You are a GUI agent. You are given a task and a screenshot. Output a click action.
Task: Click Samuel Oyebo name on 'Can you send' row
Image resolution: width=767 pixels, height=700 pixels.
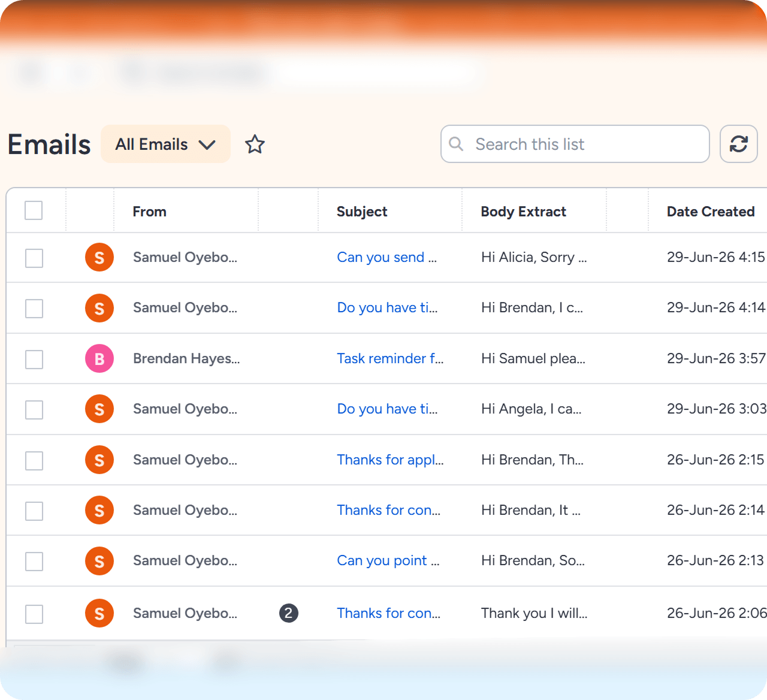[185, 257]
